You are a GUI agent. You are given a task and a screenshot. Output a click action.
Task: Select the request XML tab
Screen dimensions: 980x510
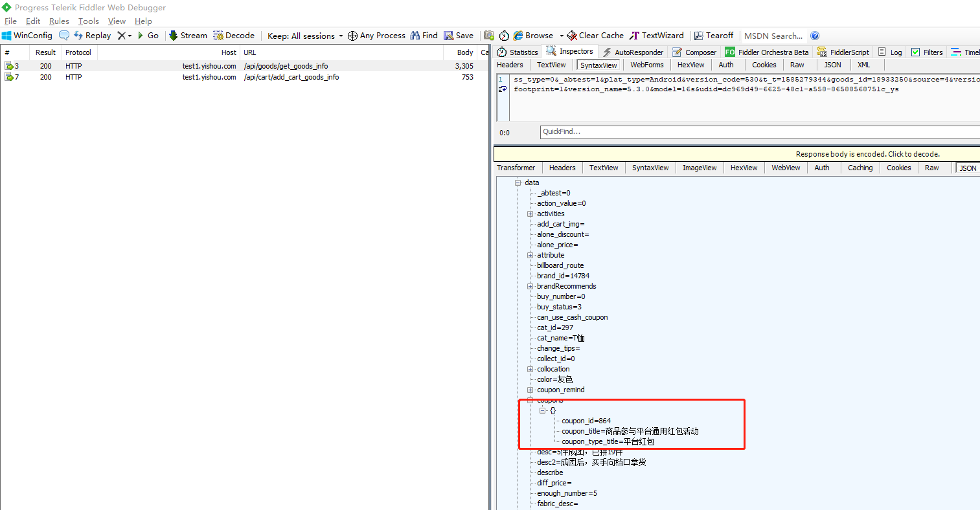(864, 65)
